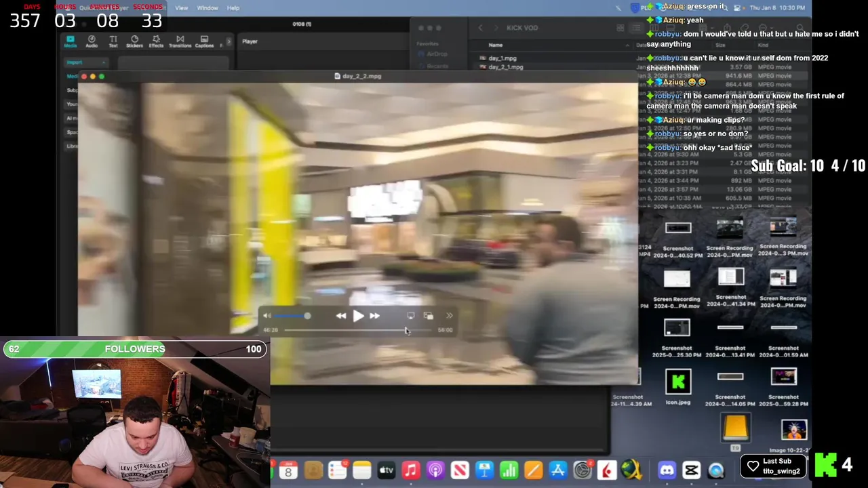Select the yellow external drive desktop icon

735,428
